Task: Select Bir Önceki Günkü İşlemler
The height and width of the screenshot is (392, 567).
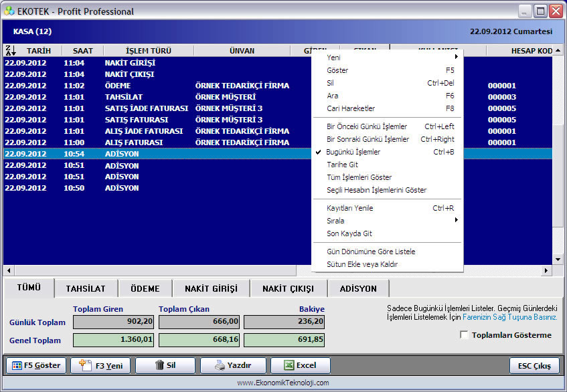Action: [388, 126]
